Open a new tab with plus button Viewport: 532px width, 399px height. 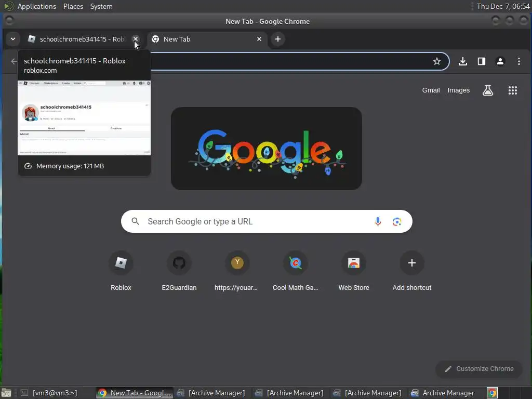coord(278,39)
